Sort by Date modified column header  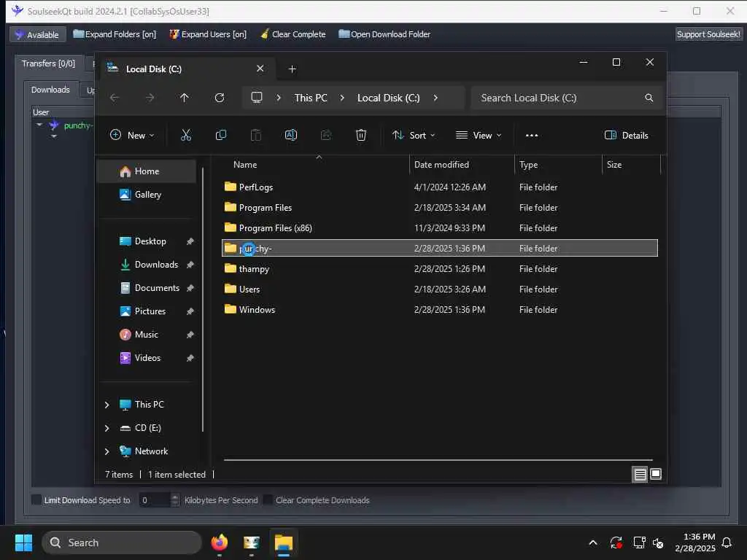462,165
